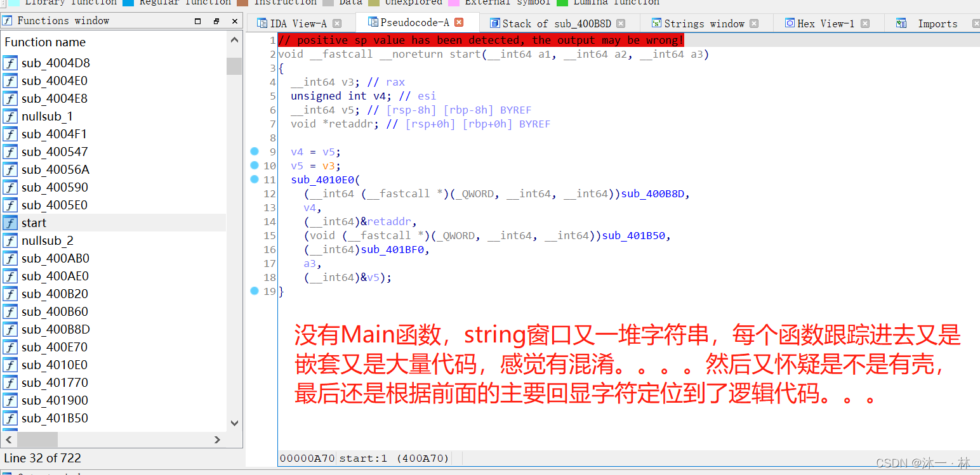
Task: Click 'positive sp value' warning comment
Action: point(481,40)
